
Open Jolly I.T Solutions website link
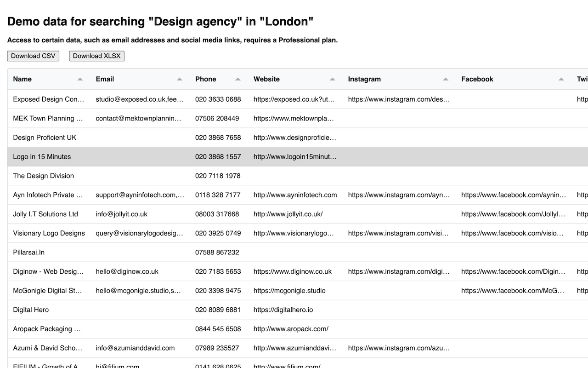click(288, 214)
